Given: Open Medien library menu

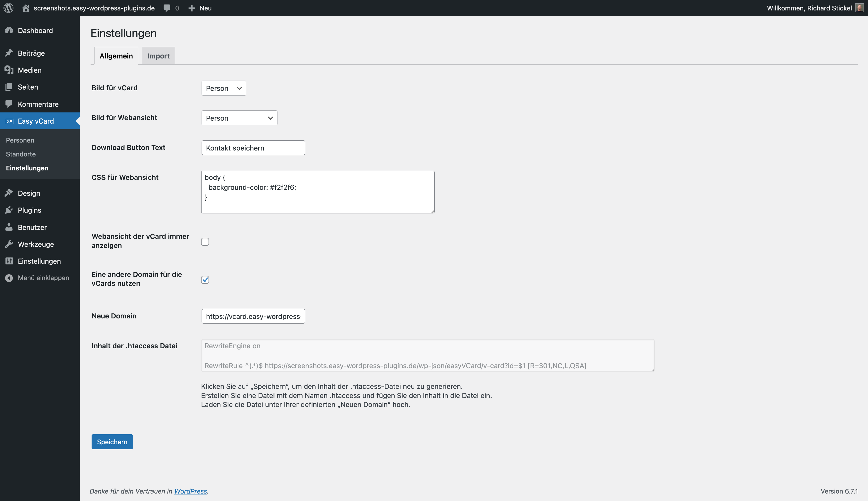Looking at the screenshot, I should (40, 70).
